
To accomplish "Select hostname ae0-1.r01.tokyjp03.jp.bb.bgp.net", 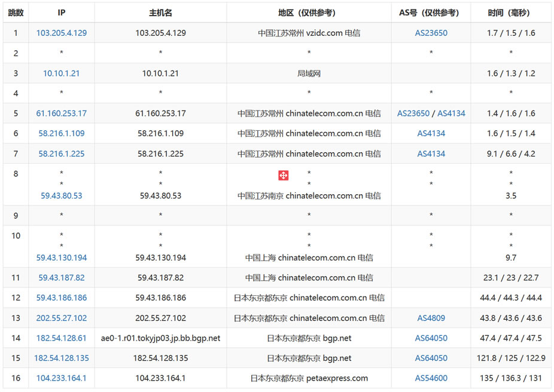I will [x=160, y=338].
